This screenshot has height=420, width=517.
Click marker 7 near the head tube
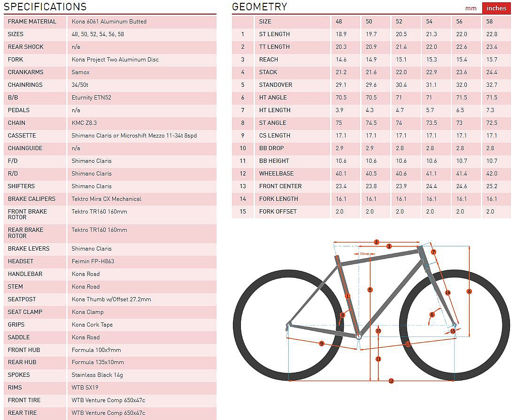(433, 252)
